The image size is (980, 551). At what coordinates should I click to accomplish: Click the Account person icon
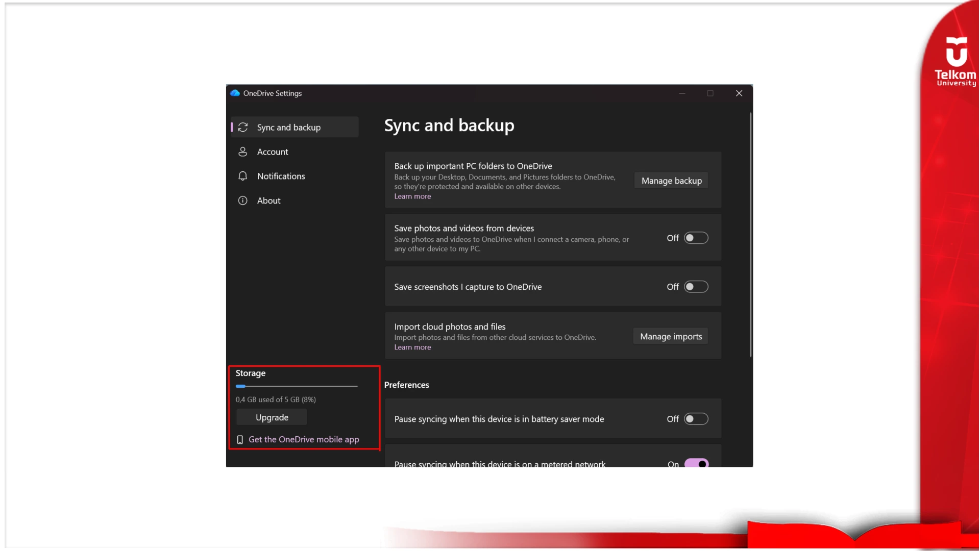243,152
